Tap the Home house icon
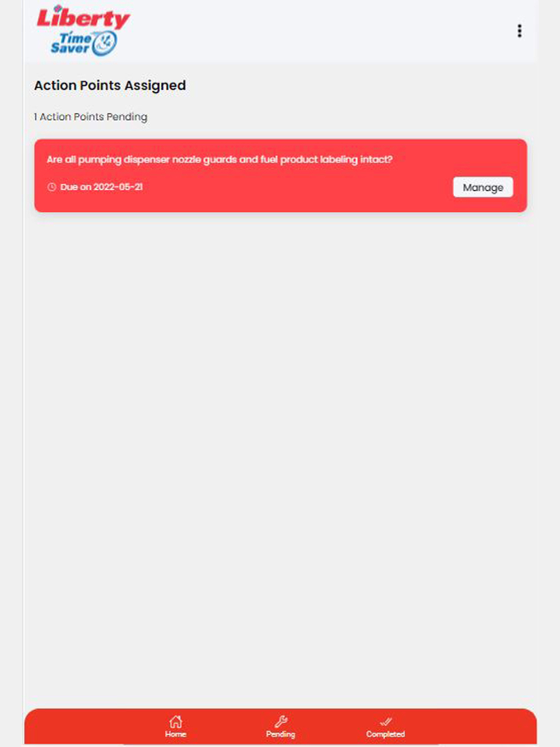This screenshot has width=560, height=747. point(176,721)
